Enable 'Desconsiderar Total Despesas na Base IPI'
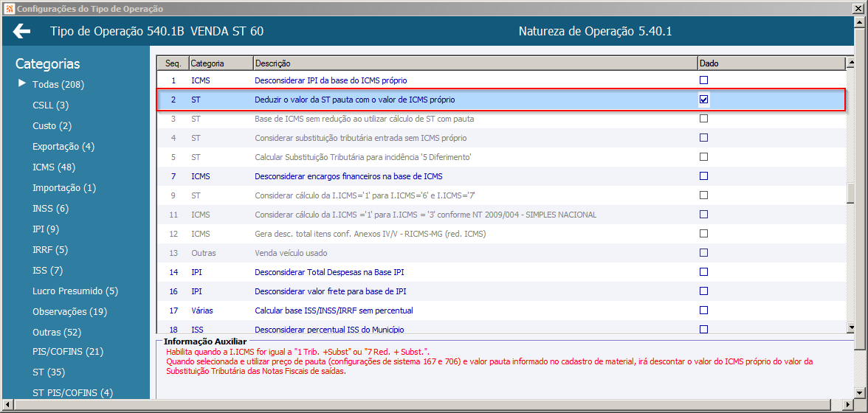 pos(703,272)
